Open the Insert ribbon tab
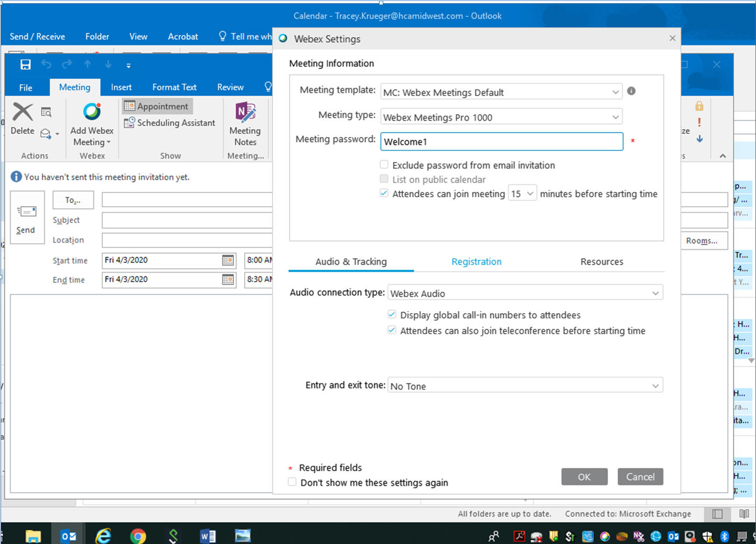The height and width of the screenshot is (544, 756). (x=121, y=87)
